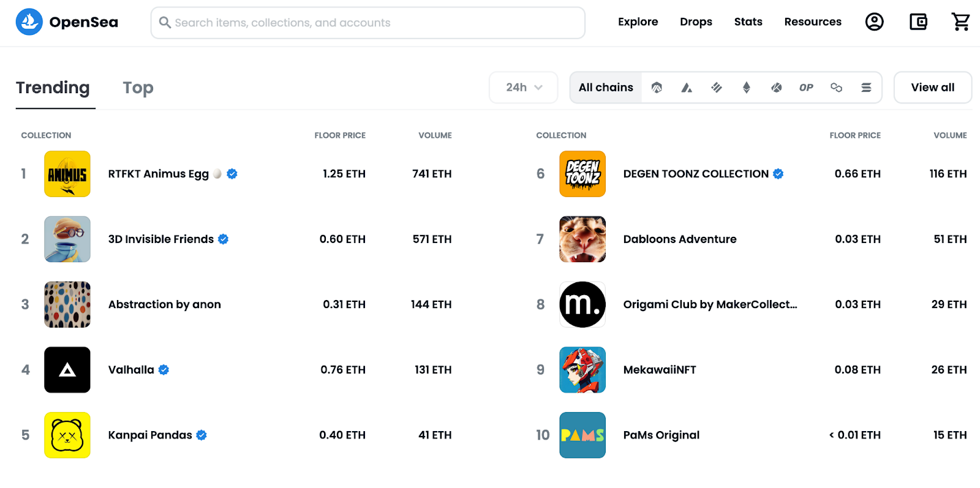Click the 116 ETH volume value
980x488 pixels.
pyautogui.click(x=948, y=174)
